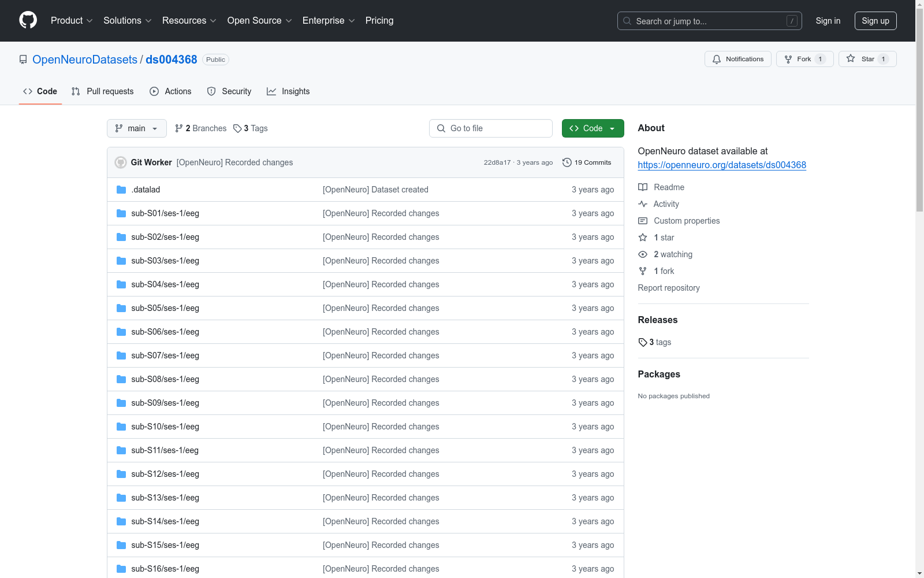Click the Readme book icon
Screen dimensions: 924x578
point(643,187)
